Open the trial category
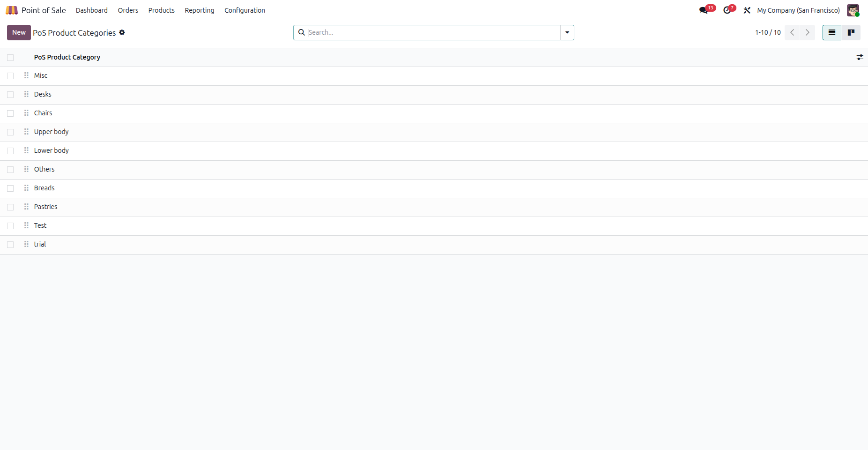The height and width of the screenshot is (450, 868). [40, 244]
